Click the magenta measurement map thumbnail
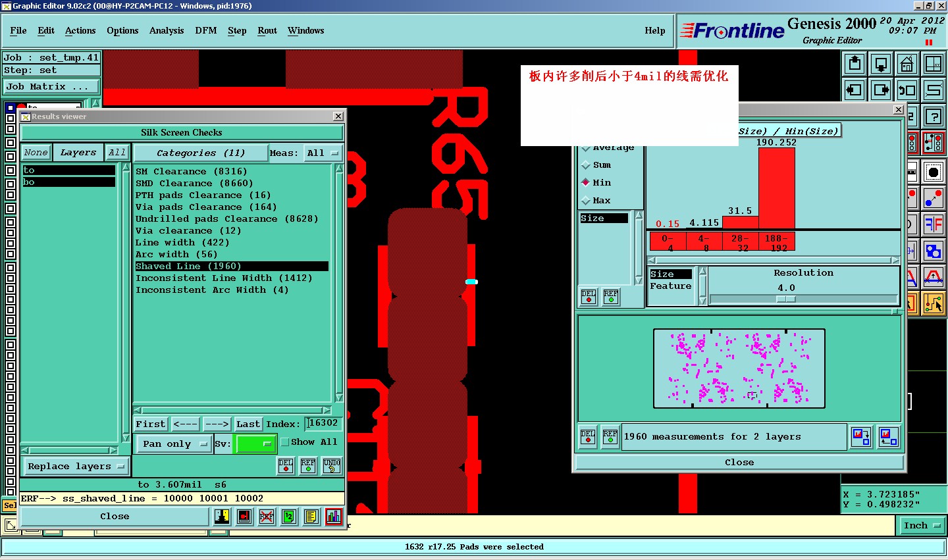948x560 pixels. [x=739, y=369]
